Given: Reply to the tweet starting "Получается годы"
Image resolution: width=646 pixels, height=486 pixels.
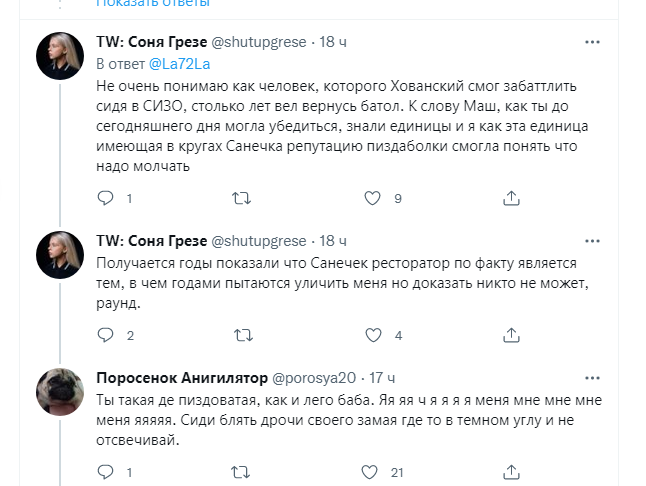Looking at the screenshot, I should tap(106, 336).
